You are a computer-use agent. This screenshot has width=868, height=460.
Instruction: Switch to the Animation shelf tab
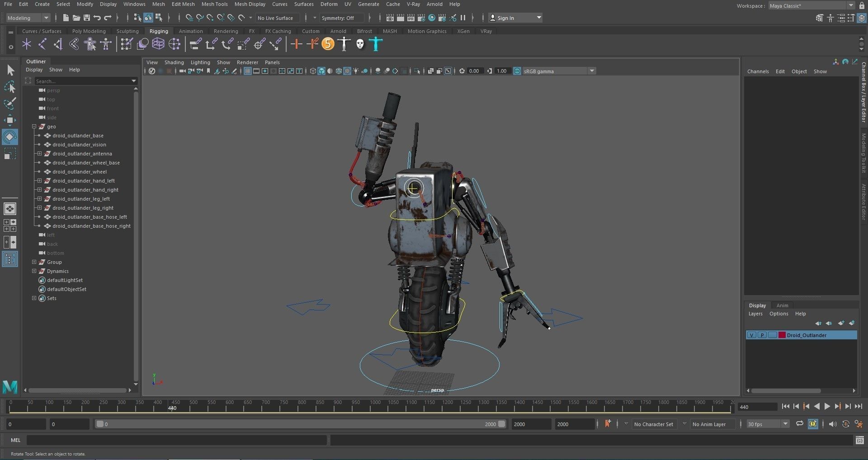point(191,31)
